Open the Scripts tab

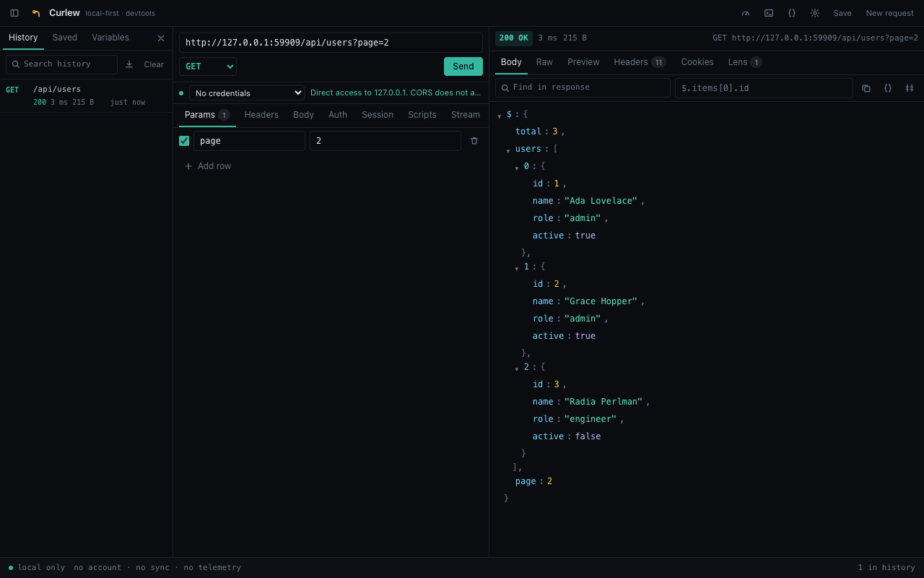(x=422, y=115)
